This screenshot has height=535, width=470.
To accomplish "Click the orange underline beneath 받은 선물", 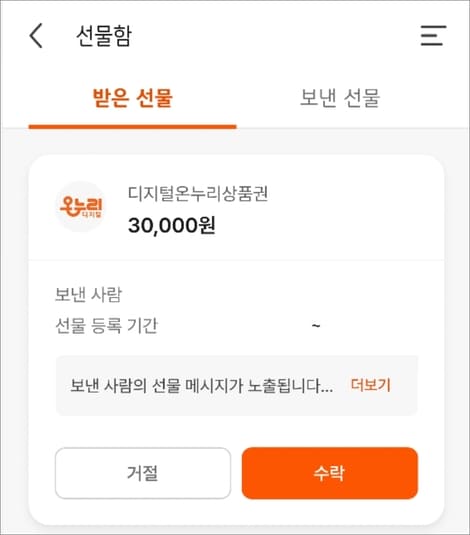I will click(x=132, y=127).
